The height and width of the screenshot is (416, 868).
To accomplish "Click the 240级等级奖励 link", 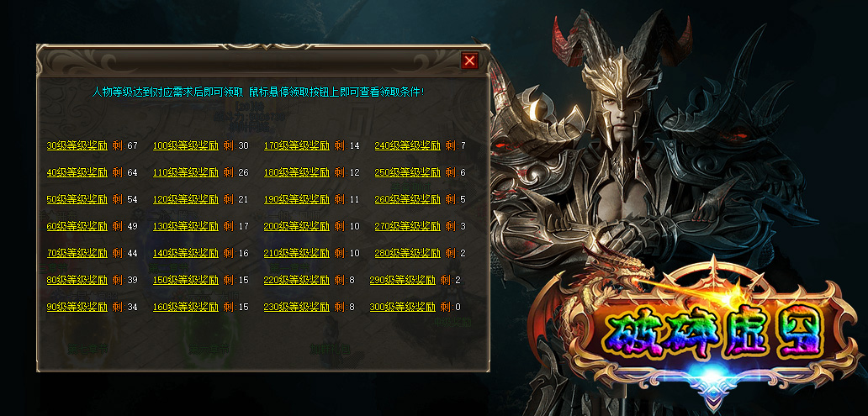I will (407, 146).
